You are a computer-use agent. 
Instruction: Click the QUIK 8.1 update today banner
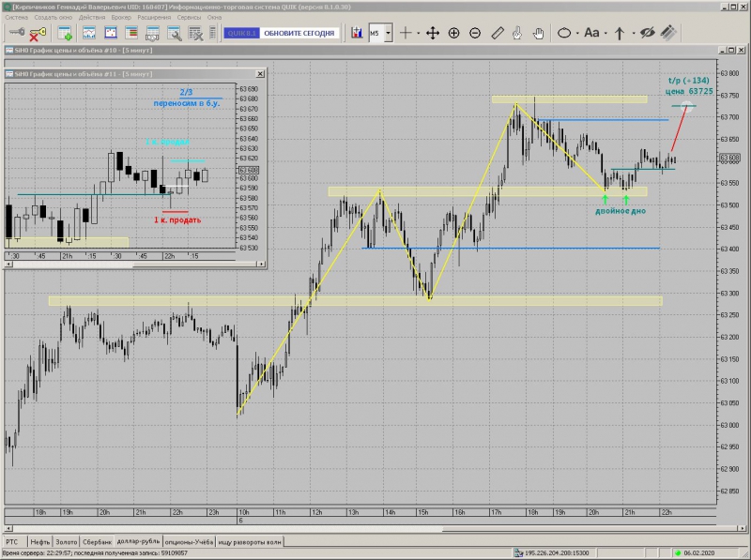tap(282, 33)
